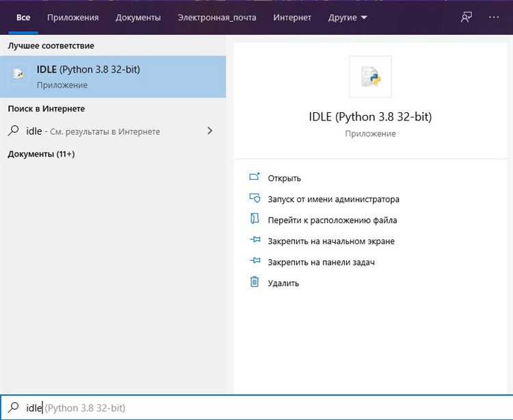Choose "Перейти к расположению файла"
The height and width of the screenshot is (420, 513).
tap(332, 220)
